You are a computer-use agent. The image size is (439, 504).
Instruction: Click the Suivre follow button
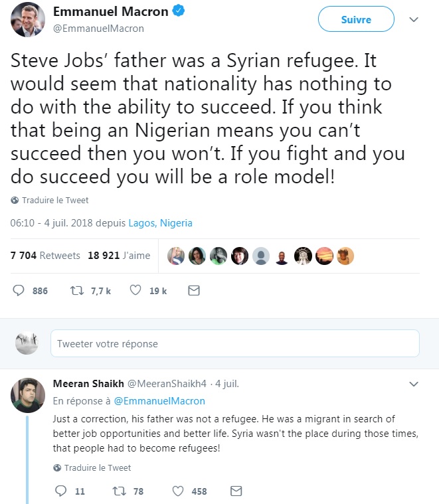[357, 20]
